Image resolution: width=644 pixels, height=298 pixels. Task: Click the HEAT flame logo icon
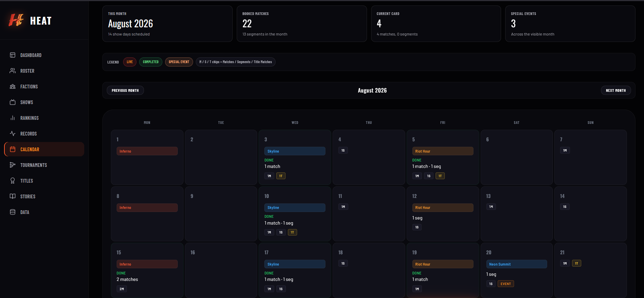pos(16,20)
